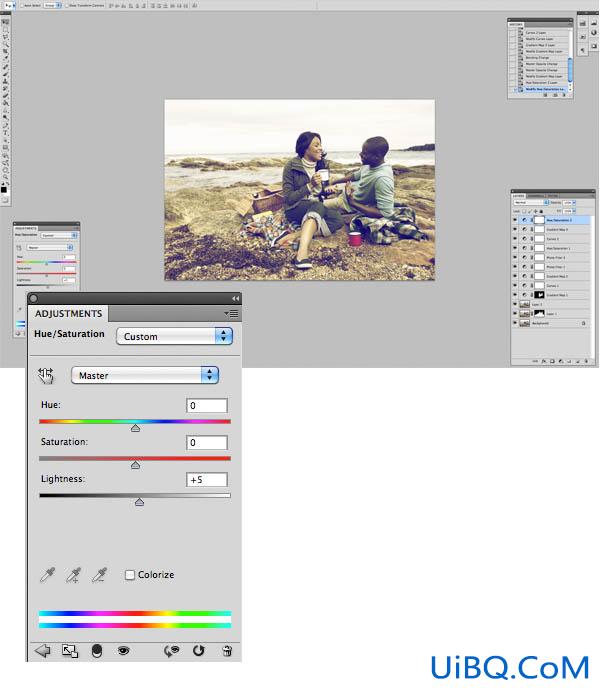The image size is (600, 692).
Task: Hide the Hue/Saturation 2 layer eye
Action: click(x=515, y=220)
